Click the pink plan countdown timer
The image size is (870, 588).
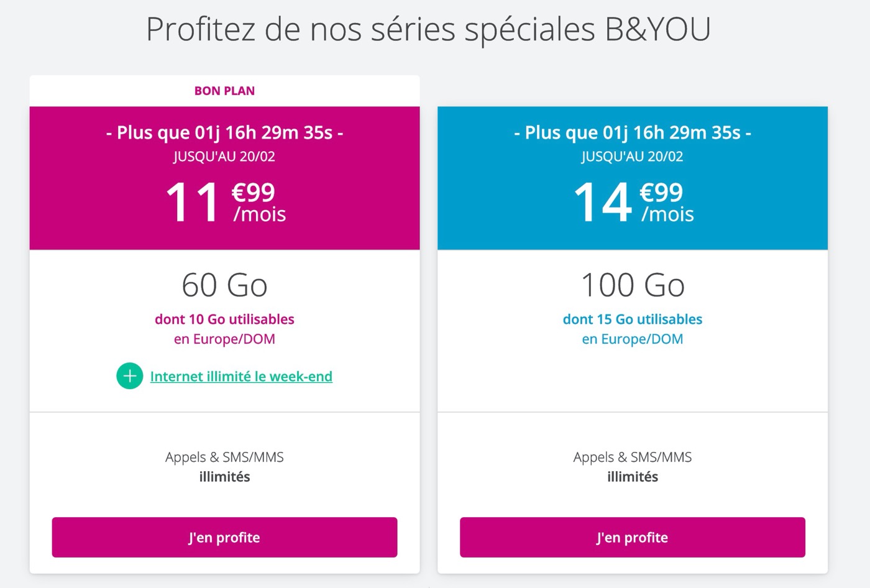(224, 132)
